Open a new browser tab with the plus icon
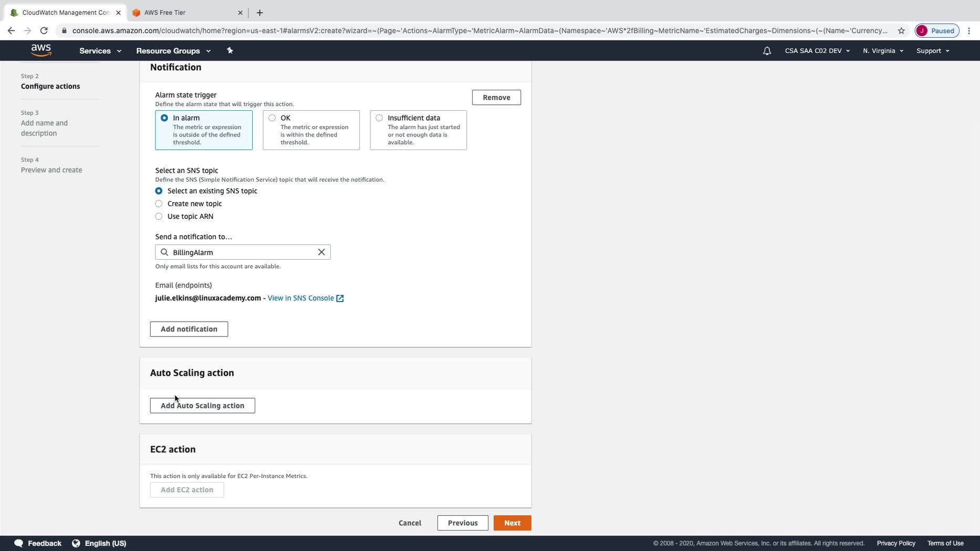This screenshot has height=551, width=980. (259, 13)
